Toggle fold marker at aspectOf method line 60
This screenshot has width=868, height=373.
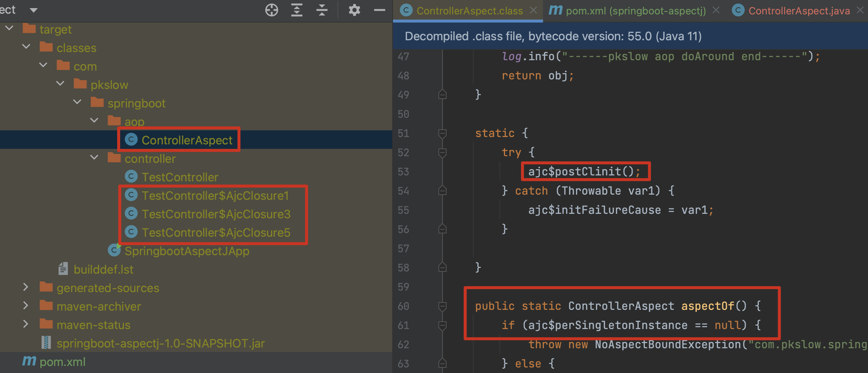click(x=442, y=306)
